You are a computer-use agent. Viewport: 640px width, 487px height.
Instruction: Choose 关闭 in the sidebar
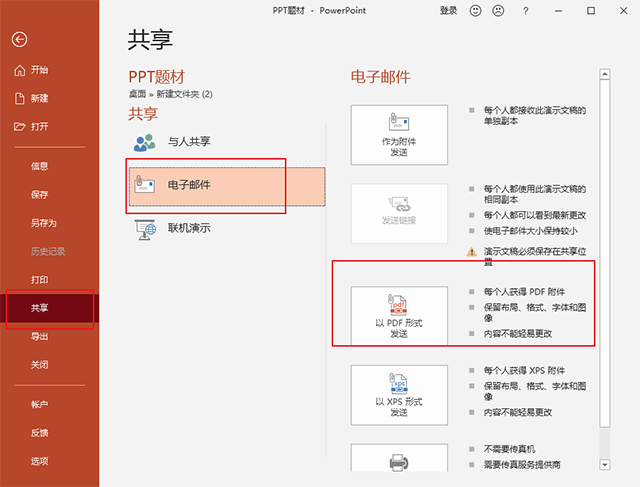coord(40,365)
